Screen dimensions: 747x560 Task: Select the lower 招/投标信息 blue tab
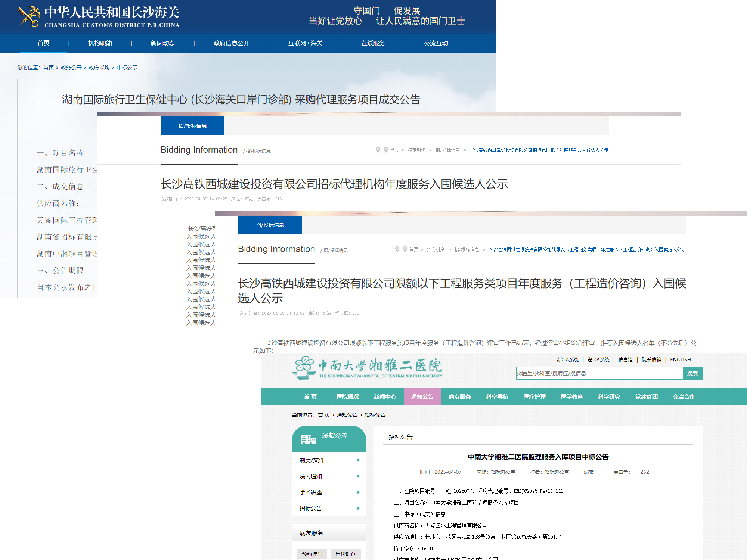(x=270, y=225)
